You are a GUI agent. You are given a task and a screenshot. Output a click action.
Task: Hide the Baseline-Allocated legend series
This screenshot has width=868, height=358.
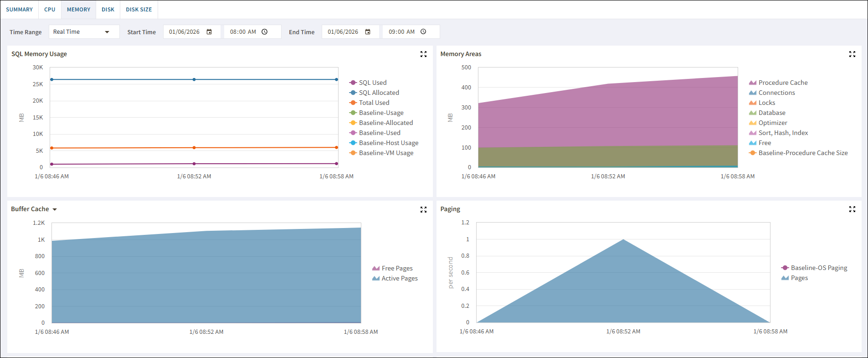(381, 123)
